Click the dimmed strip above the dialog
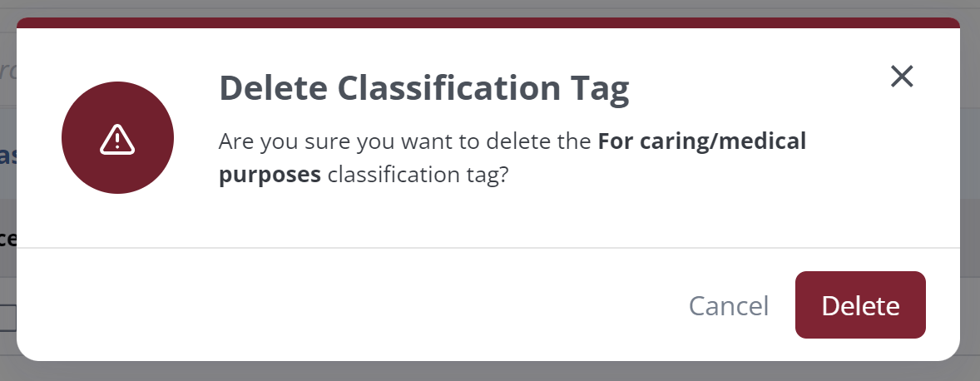980x381 pixels. tap(490, 8)
